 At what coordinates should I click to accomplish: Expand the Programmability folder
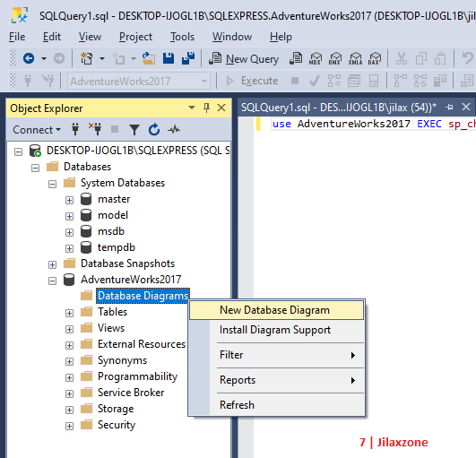coord(70,377)
